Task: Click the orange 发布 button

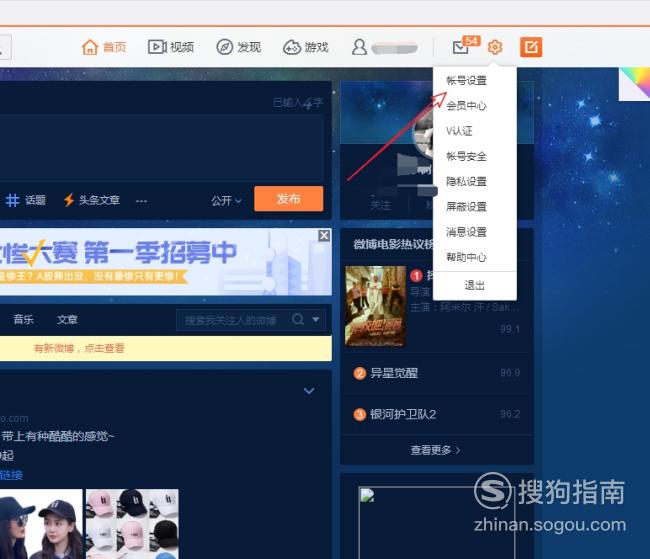Action: [289, 199]
